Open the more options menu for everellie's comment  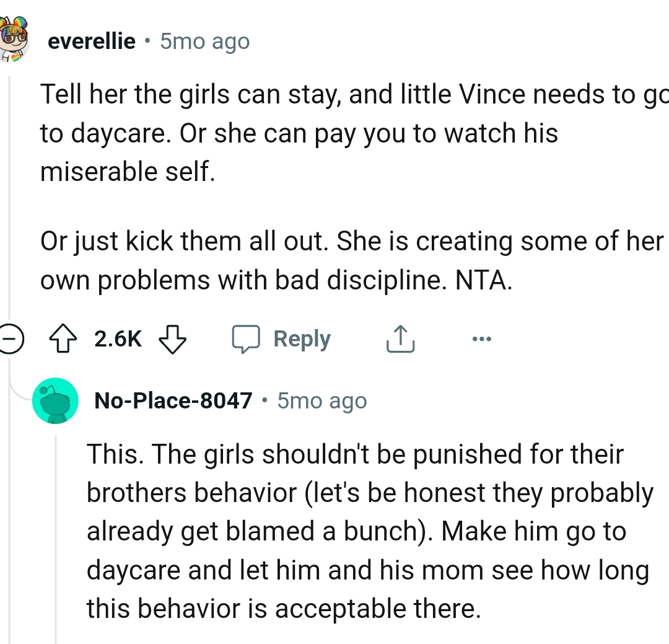(482, 338)
